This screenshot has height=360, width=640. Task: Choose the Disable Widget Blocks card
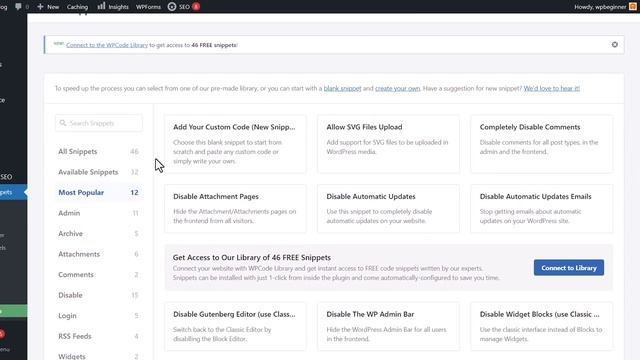542,326
